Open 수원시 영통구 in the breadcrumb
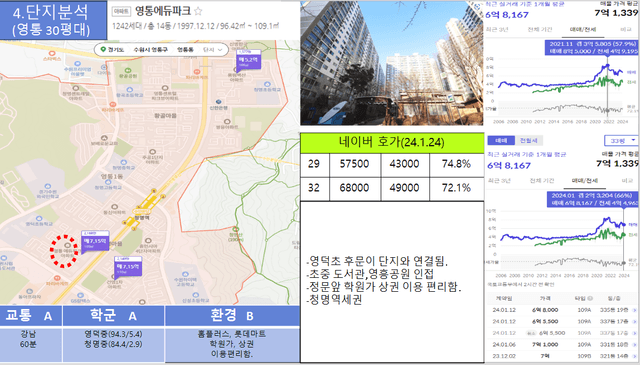Viewport: 640px width, 365px height. pos(150,49)
